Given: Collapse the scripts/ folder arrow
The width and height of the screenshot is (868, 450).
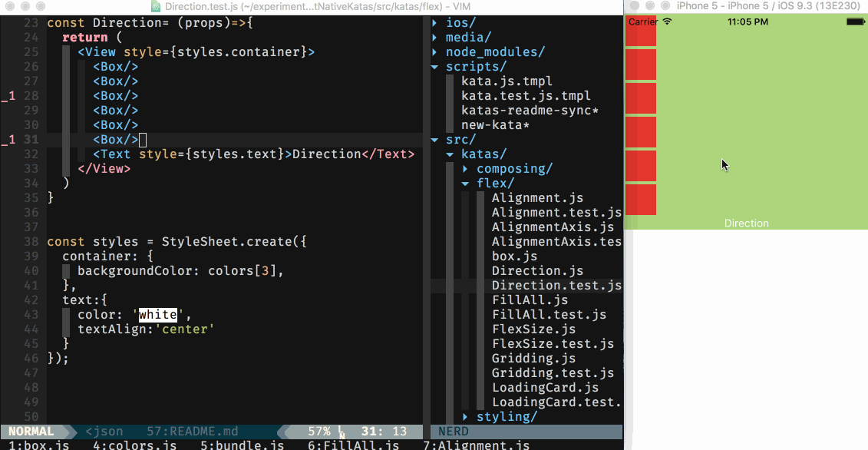Looking at the screenshot, I should (434, 67).
